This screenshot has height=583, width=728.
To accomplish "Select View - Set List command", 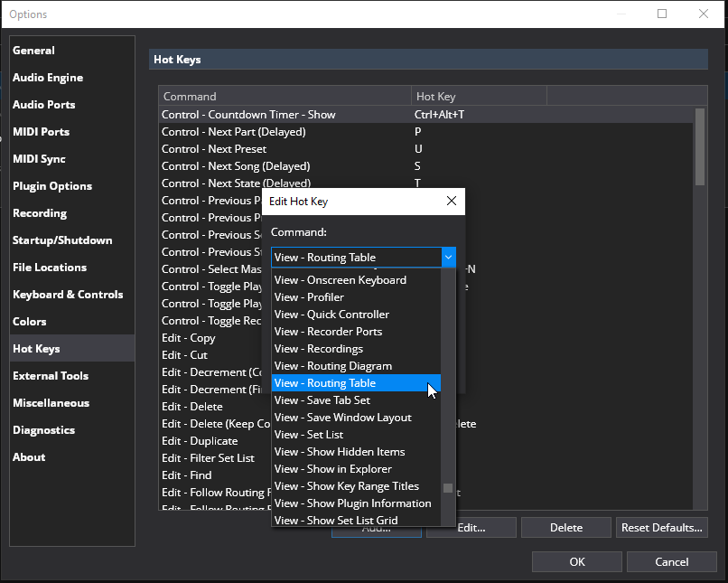I will click(x=309, y=435).
